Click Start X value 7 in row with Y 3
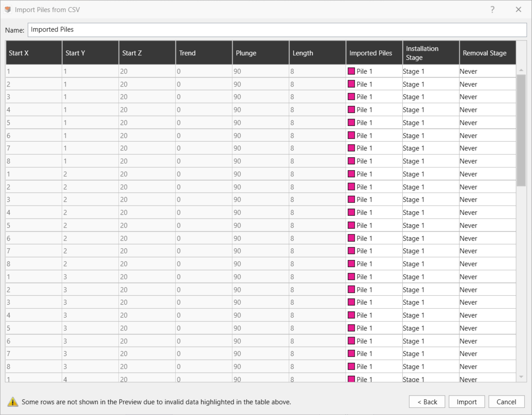 (x=34, y=354)
